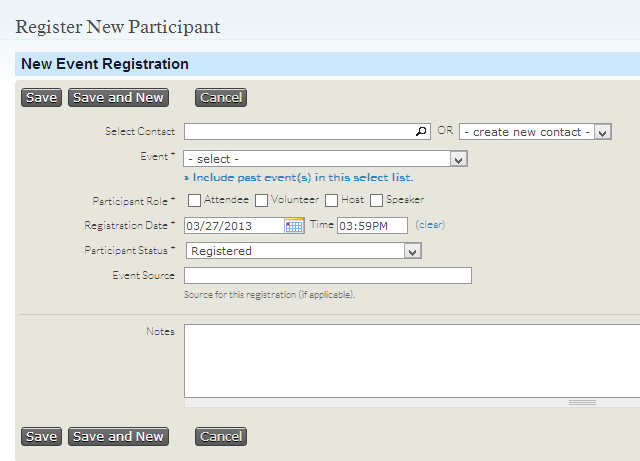
Task: Focus the Event Source text field
Action: pyautogui.click(x=328, y=276)
